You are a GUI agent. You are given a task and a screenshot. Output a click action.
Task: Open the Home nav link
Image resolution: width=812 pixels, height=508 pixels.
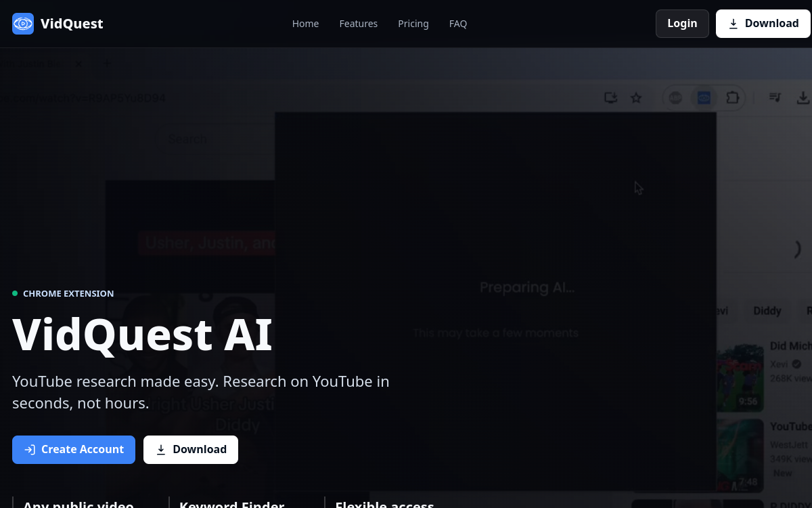click(x=305, y=24)
